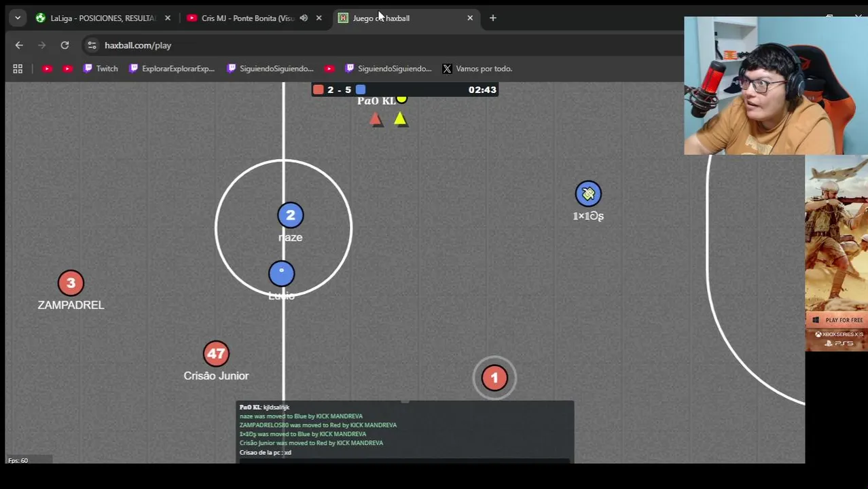This screenshot has height=489, width=868.
Task: Open the Twitch bookmark
Action: 101,69
